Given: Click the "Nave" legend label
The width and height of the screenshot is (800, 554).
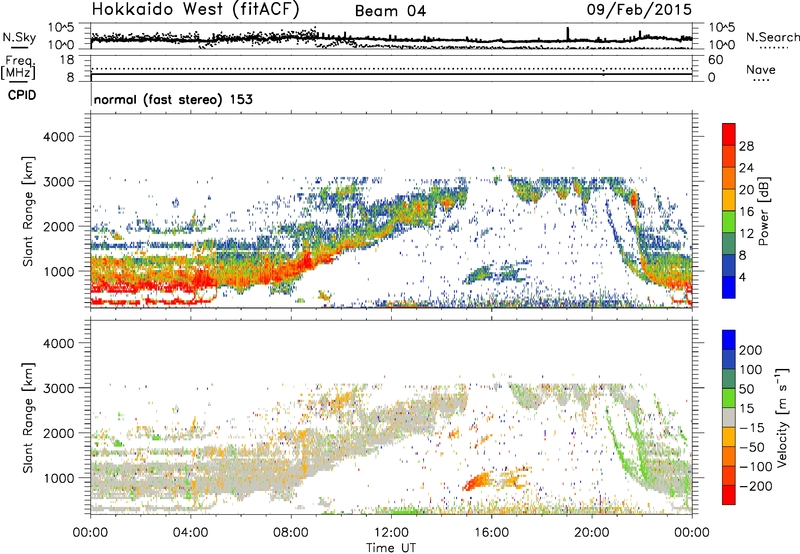Looking at the screenshot, I should click(x=760, y=69).
